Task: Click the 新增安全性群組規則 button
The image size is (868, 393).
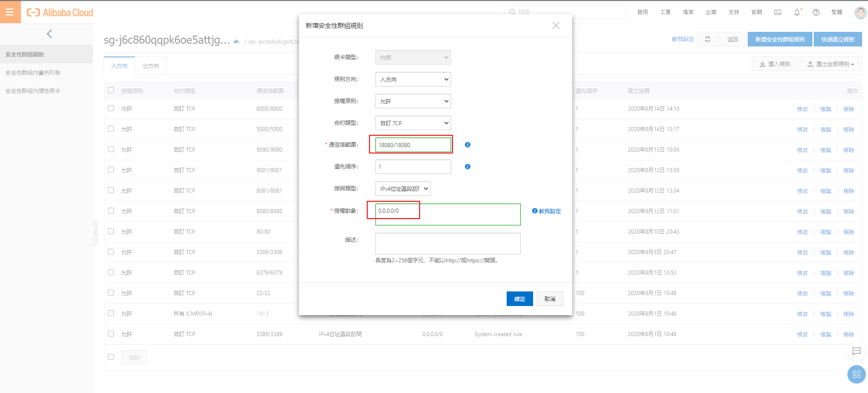Action: pyautogui.click(x=780, y=39)
